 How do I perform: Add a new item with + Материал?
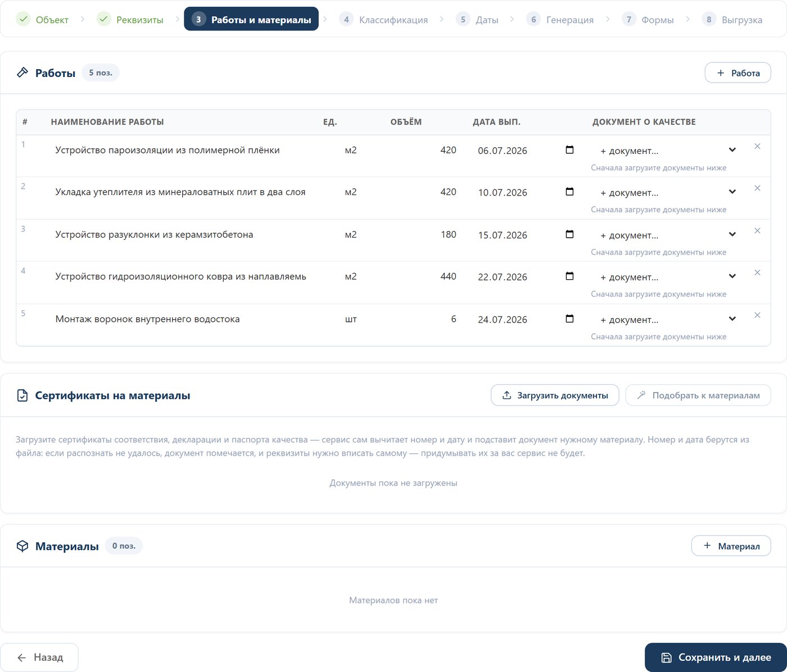tap(731, 546)
